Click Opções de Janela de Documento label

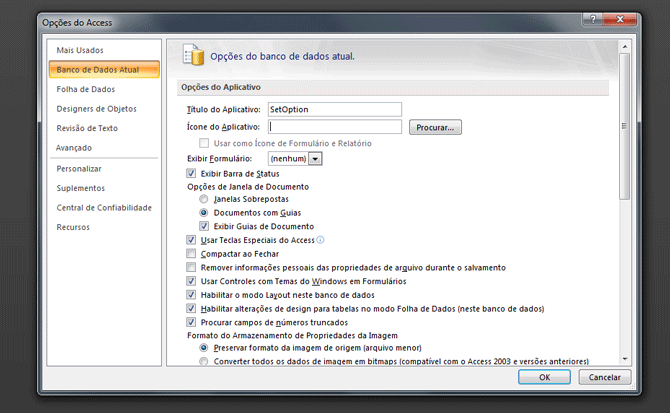click(248, 187)
